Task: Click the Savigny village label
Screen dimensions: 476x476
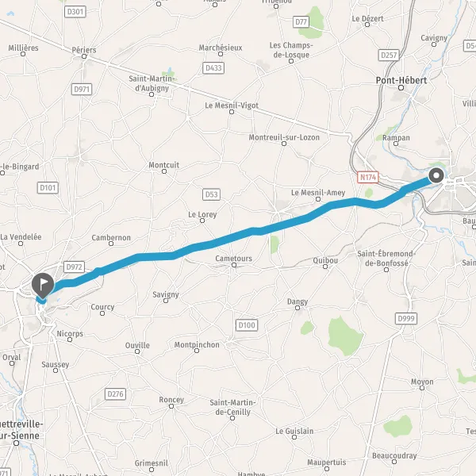Action: coord(166,294)
